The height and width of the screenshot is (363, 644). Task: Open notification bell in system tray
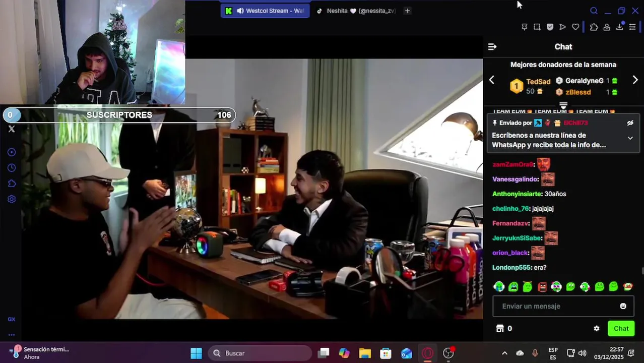pyautogui.click(x=632, y=353)
